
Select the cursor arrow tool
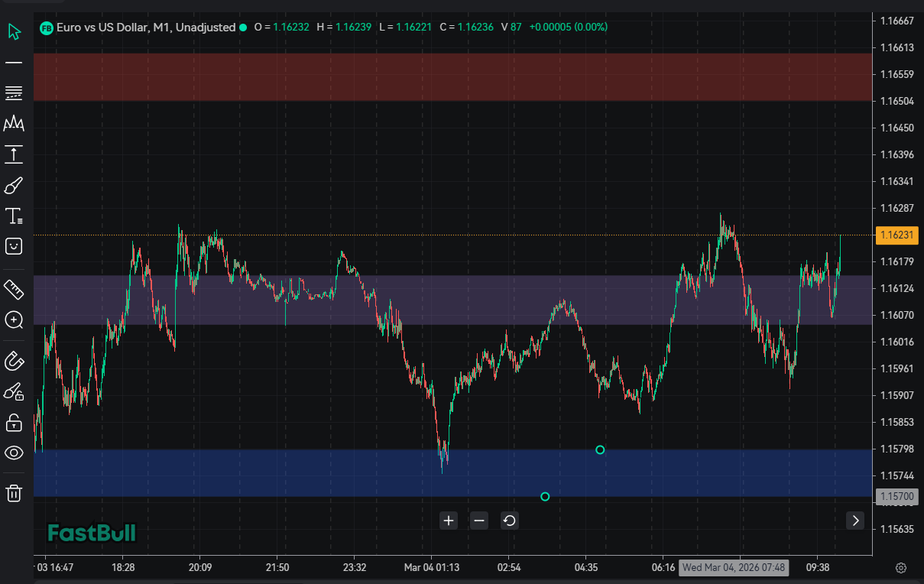(14, 31)
